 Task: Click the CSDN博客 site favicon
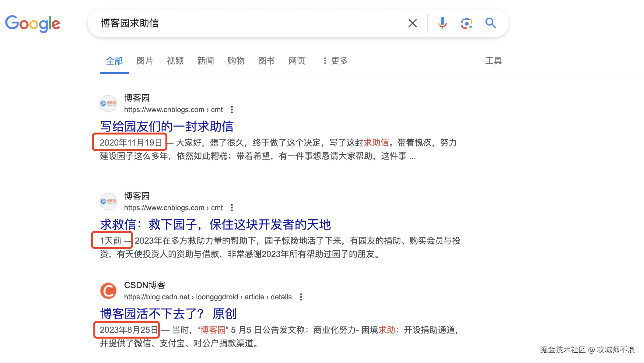[x=108, y=291]
